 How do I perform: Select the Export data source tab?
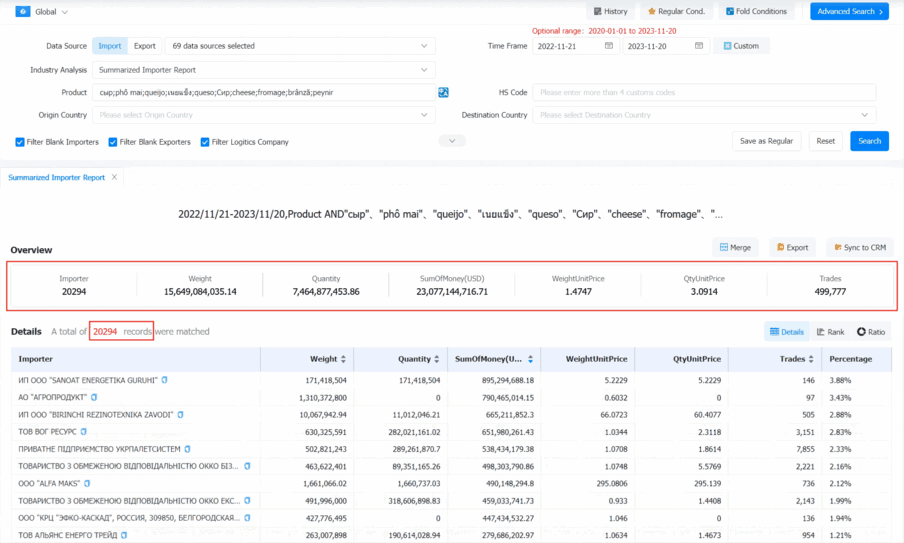point(145,46)
